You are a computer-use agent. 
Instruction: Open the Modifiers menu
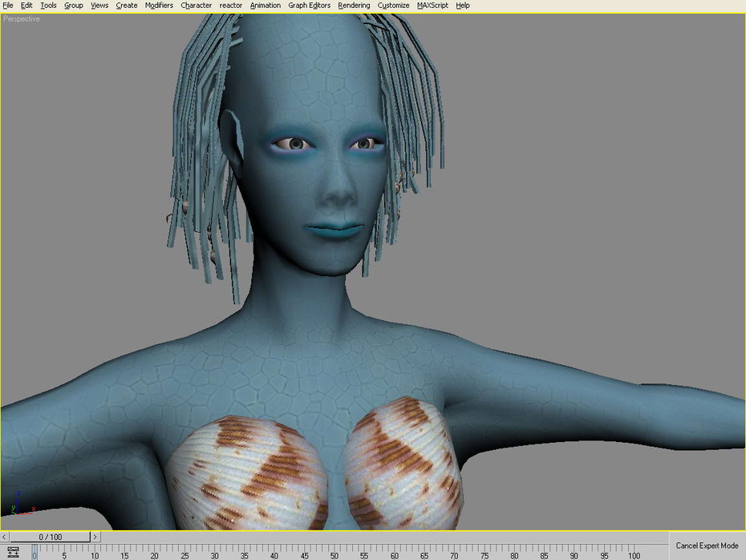159,6
